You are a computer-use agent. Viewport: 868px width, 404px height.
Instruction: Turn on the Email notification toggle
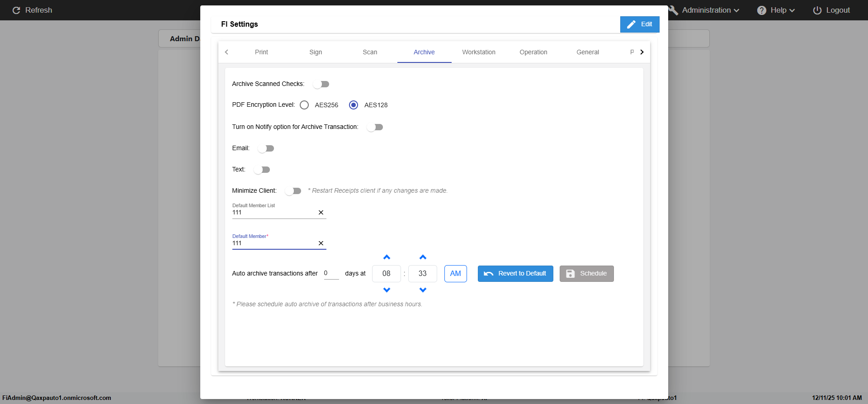click(x=266, y=148)
